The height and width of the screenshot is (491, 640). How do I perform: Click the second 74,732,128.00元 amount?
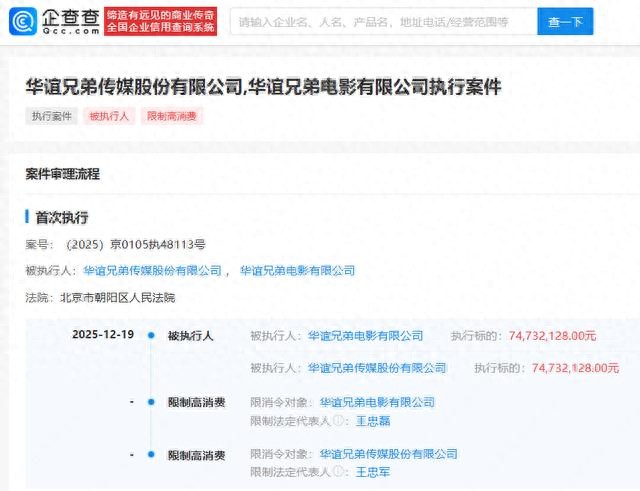click(575, 368)
